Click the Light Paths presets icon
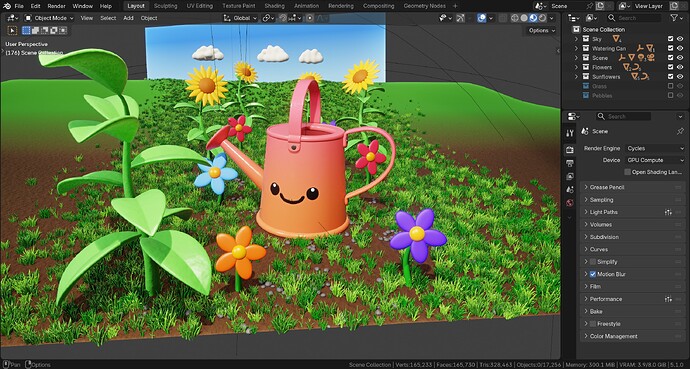 (x=668, y=212)
